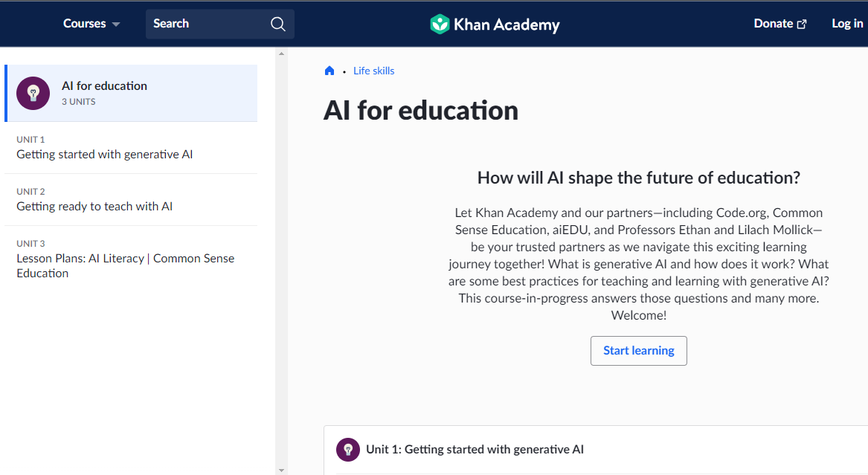Open Unit 2 Getting ready to teach with AI
868x475 pixels.
(131, 200)
